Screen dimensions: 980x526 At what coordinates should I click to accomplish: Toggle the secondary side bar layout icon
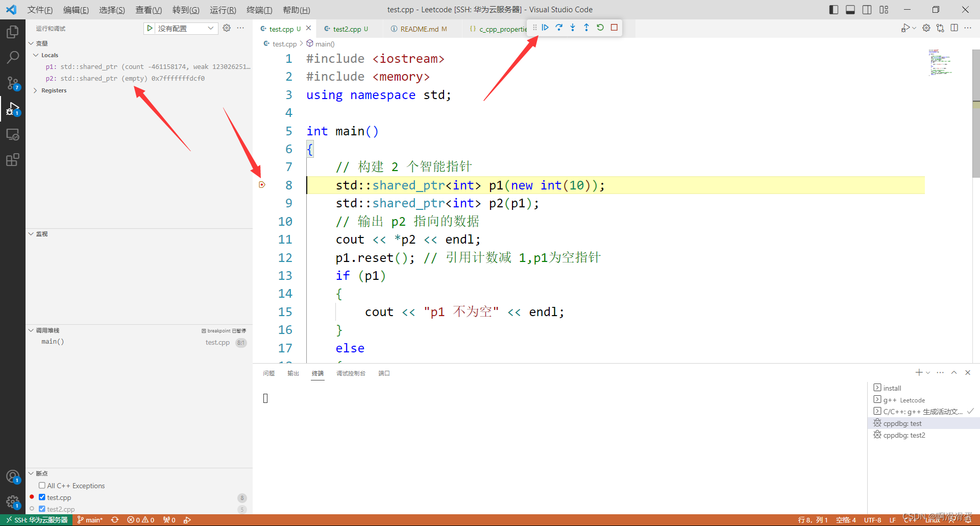tap(867, 10)
